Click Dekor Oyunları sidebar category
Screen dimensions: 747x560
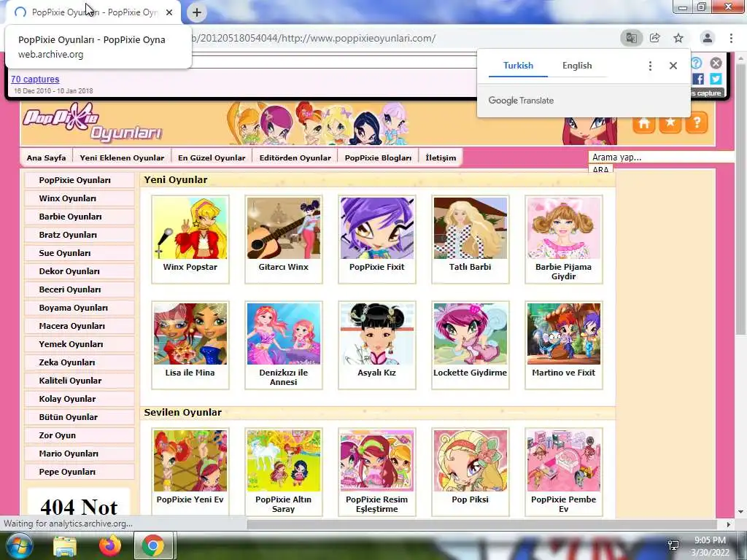click(80, 271)
